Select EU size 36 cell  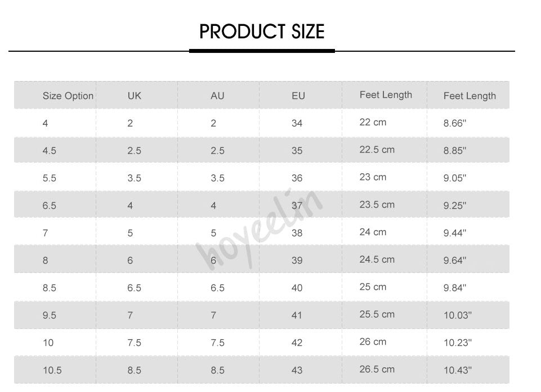click(x=297, y=178)
